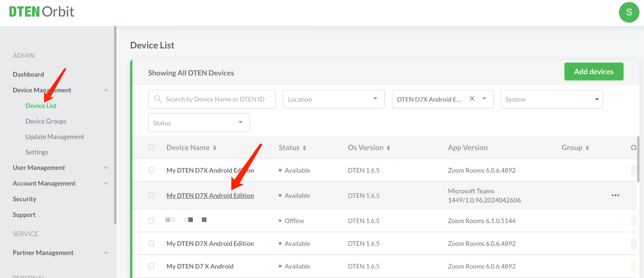Go to the Support page

(24, 215)
